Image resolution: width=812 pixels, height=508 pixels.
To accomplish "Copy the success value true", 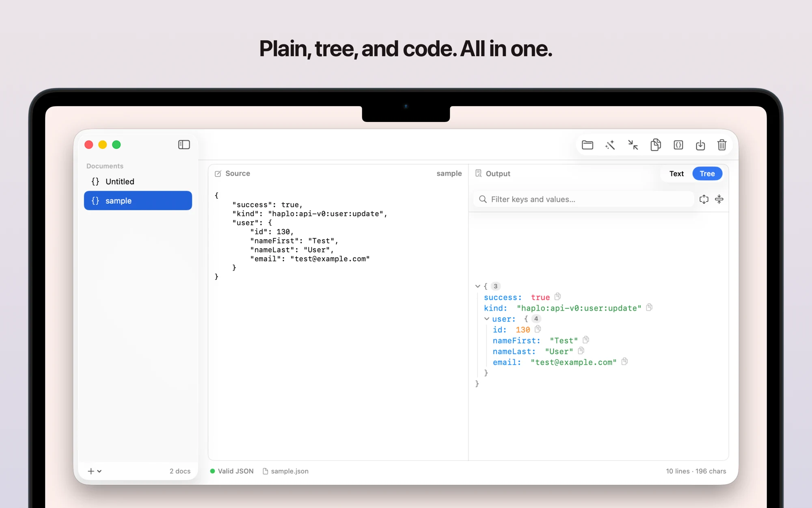I will pos(558,297).
